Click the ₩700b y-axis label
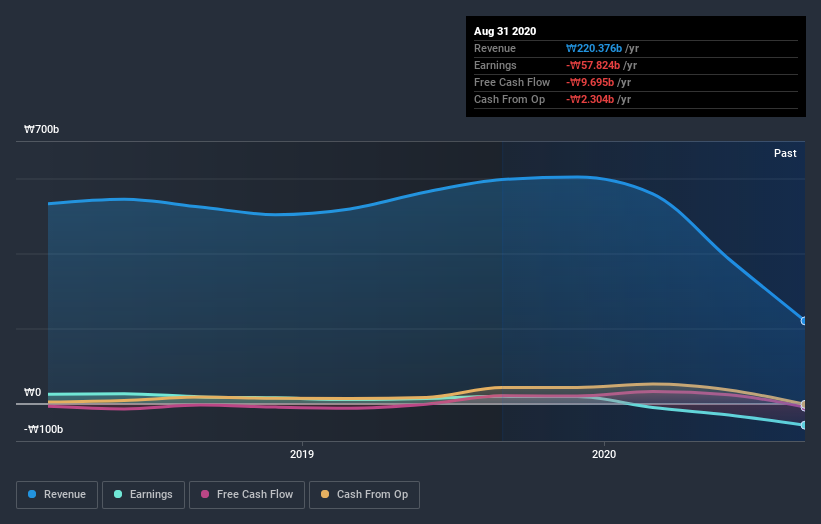 41,129
